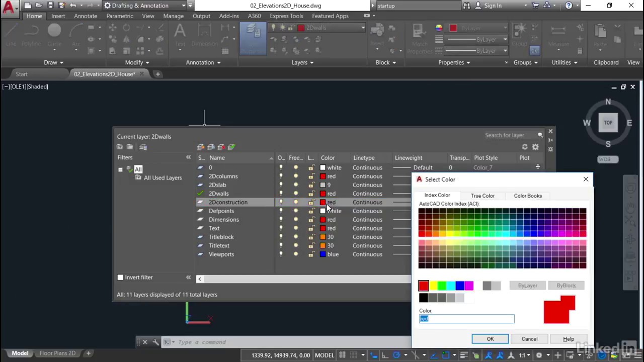Toggle Lock icon for layer Titleblock

(x=311, y=237)
